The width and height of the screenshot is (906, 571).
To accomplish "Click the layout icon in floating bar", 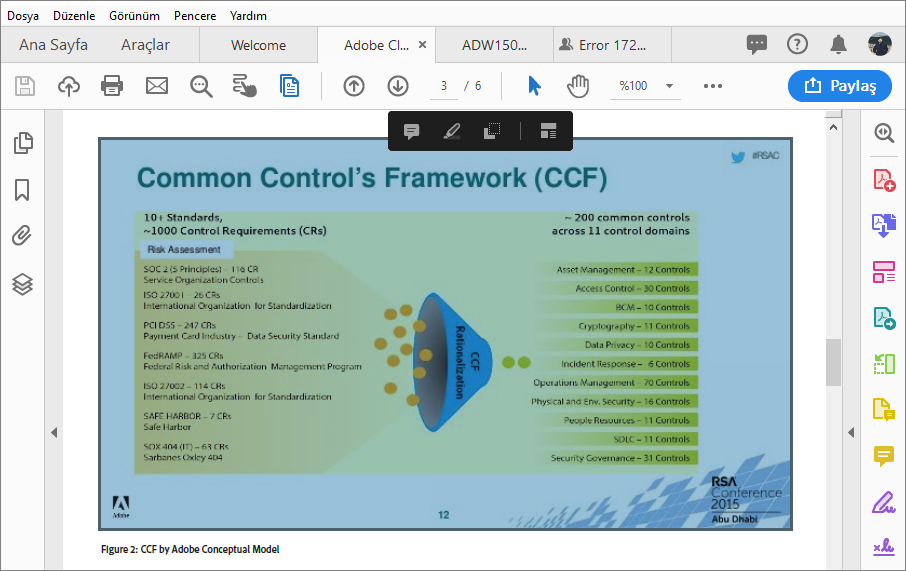I will pyautogui.click(x=548, y=131).
